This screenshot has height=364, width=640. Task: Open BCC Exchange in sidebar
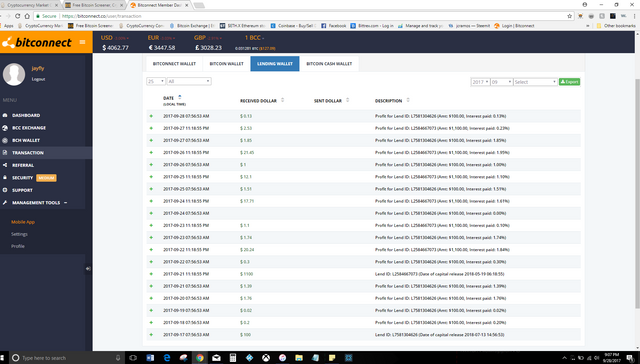pyautogui.click(x=29, y=128)
